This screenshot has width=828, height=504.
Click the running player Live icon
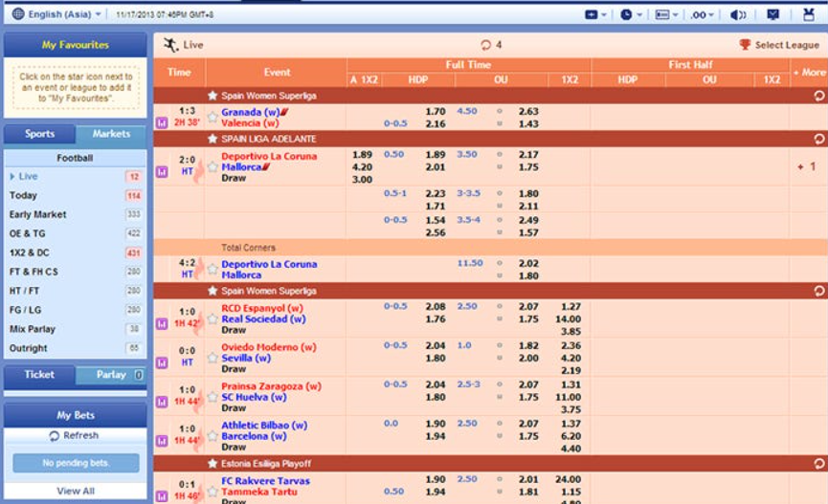(x=170, y=45)
